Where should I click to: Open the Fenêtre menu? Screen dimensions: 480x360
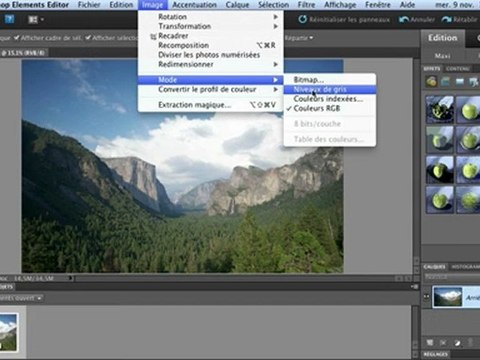378,5
